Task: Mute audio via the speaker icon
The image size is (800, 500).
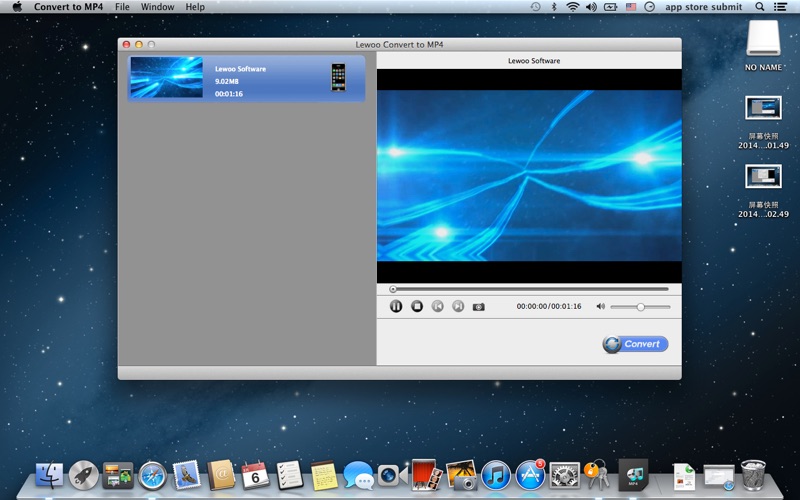Action: click(601, 306)
